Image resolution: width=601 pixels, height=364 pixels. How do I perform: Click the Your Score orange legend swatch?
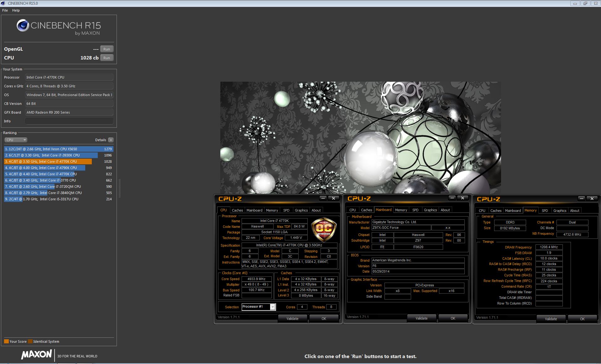[6, 341]
